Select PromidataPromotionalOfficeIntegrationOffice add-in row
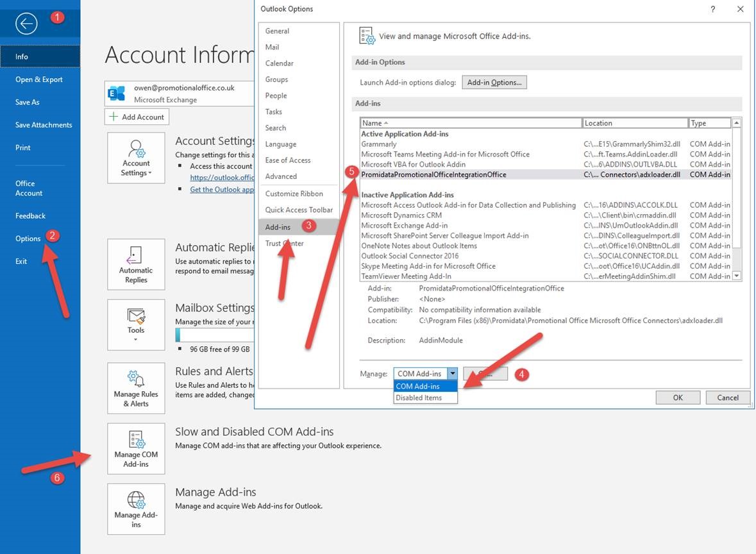Image resolution: width=756 pixels, height=554 pixels. [x=546, y=174]
